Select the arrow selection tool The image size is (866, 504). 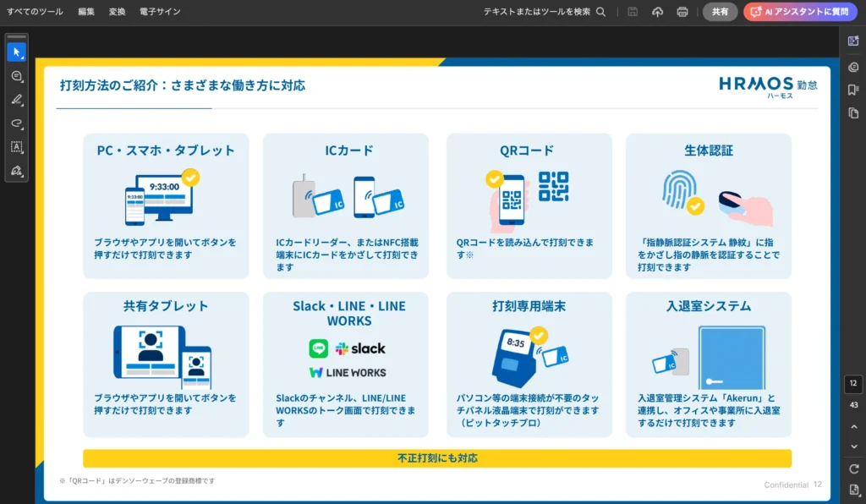coord(16,52)
